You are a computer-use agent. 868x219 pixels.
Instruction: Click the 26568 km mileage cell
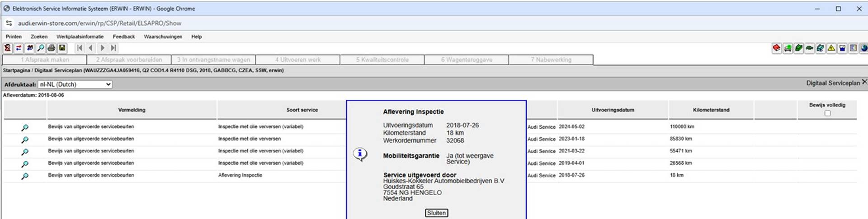680,163
